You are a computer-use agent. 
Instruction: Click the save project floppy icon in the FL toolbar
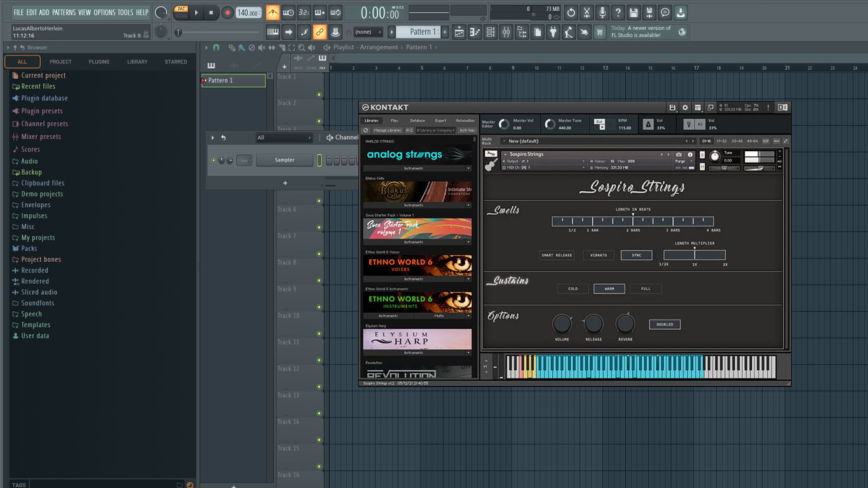(634, 12)
